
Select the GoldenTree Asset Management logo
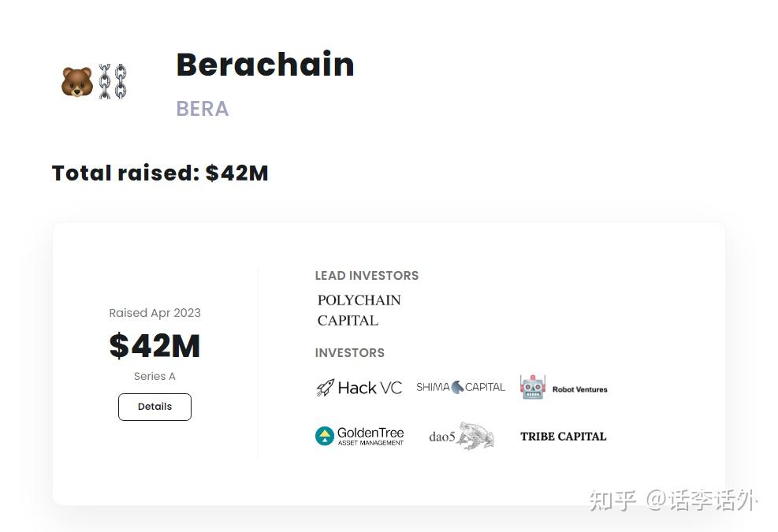click(x=359, y=435)
